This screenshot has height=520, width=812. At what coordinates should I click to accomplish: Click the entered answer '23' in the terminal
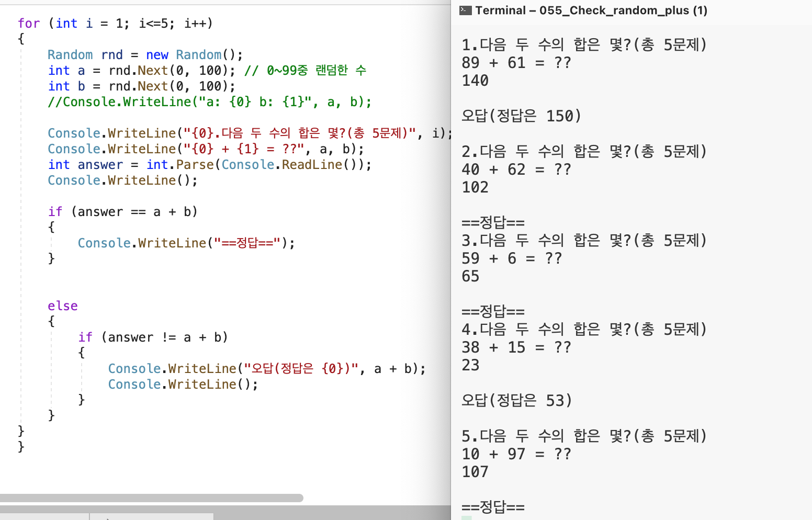click(470, 365)
